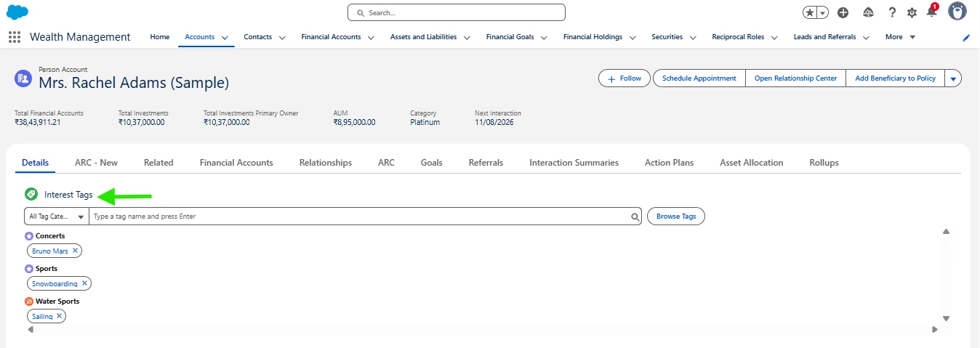Click the Browse Tags button

tap(675, 217)
